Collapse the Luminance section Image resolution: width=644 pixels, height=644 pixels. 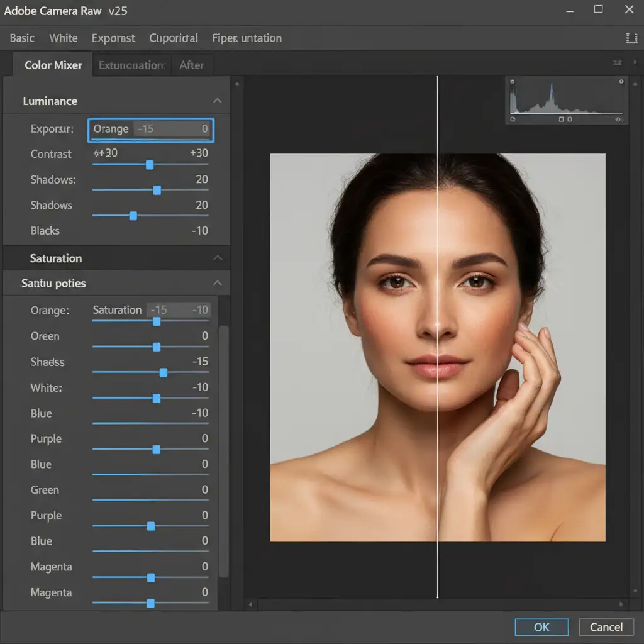[217, 101]
